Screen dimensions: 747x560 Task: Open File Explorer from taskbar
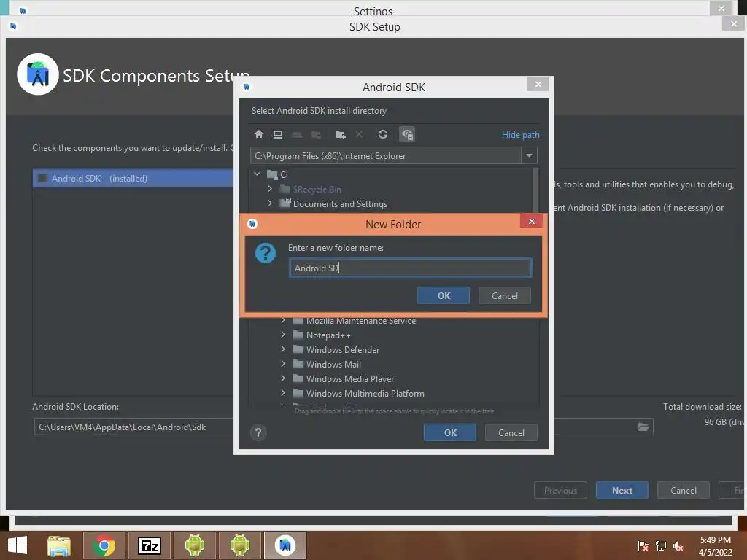tap(59, 545)
